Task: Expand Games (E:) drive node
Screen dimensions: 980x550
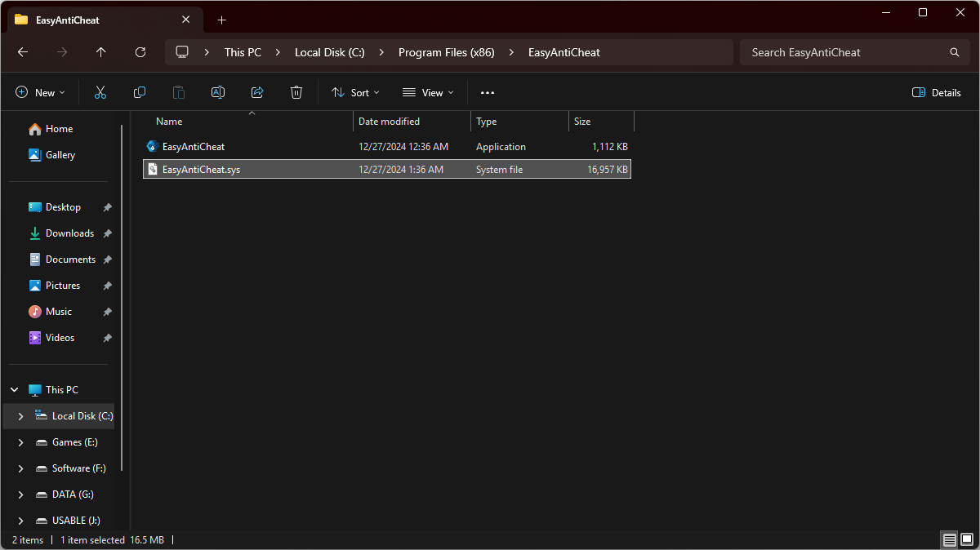Action: pyautogui.click(x=21, y=442)
